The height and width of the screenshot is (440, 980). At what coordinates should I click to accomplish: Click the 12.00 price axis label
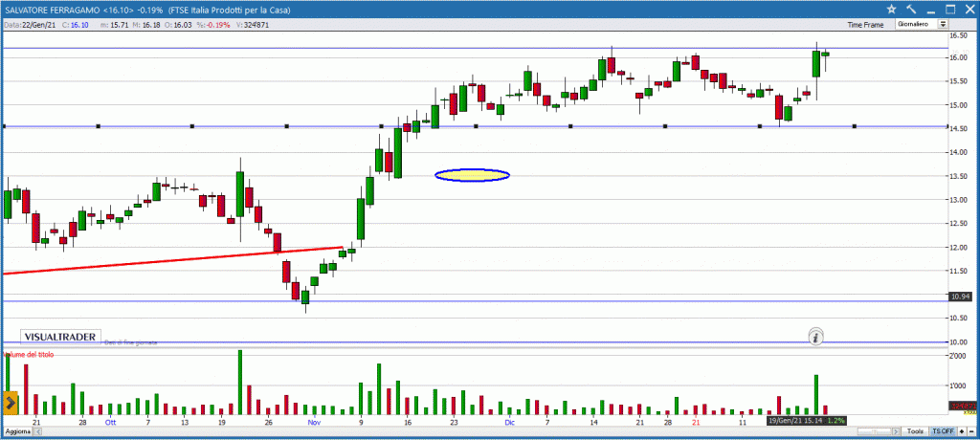pos(958,248)
